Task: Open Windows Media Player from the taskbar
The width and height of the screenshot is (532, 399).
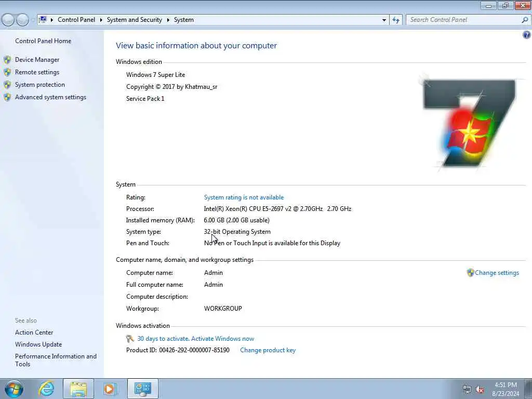Action: point(110,389)
